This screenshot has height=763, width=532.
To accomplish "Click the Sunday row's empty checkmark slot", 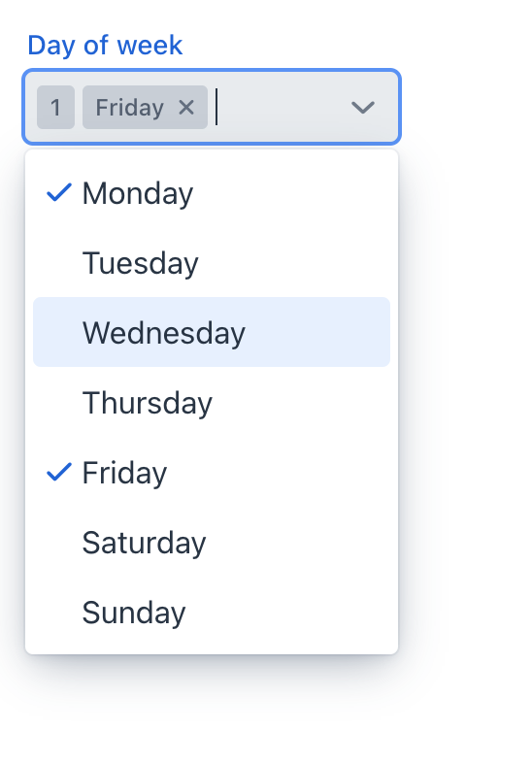I will pos(59,613).
